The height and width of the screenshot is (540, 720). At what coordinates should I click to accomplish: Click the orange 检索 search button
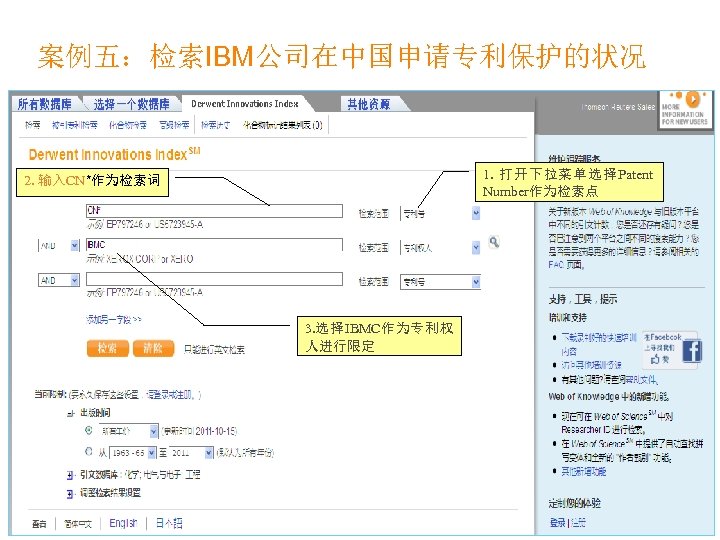click(x=107, y=348)
